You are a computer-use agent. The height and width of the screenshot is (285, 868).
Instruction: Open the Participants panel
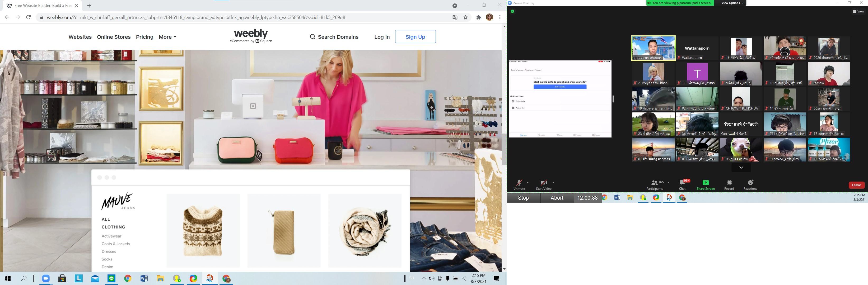(654, 185)
